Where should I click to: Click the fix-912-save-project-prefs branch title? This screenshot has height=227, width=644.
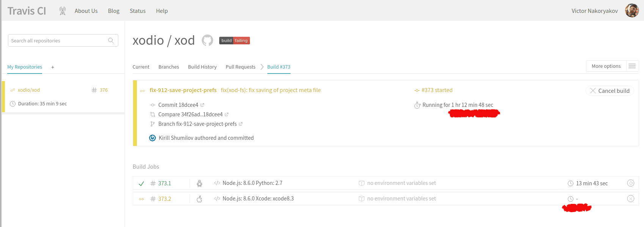183,90
